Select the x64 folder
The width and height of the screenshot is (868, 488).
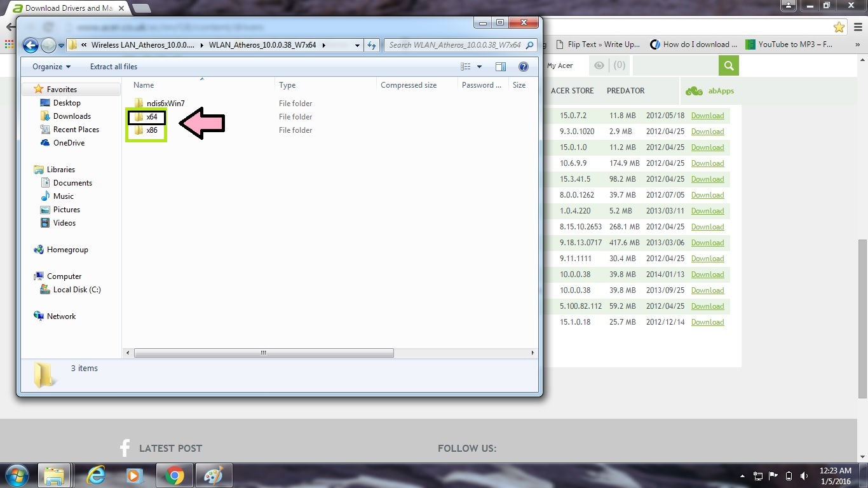pos(151,117)
